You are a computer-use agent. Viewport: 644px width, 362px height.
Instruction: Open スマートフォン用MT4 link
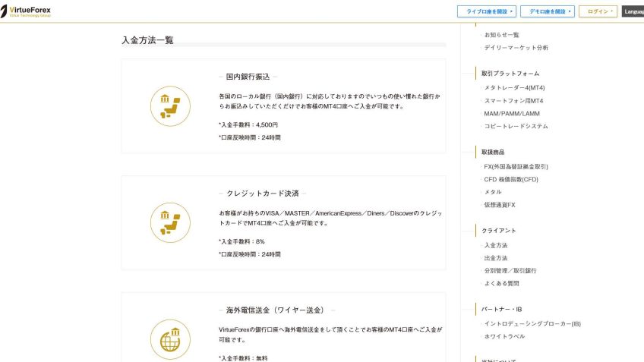point(513,101)
